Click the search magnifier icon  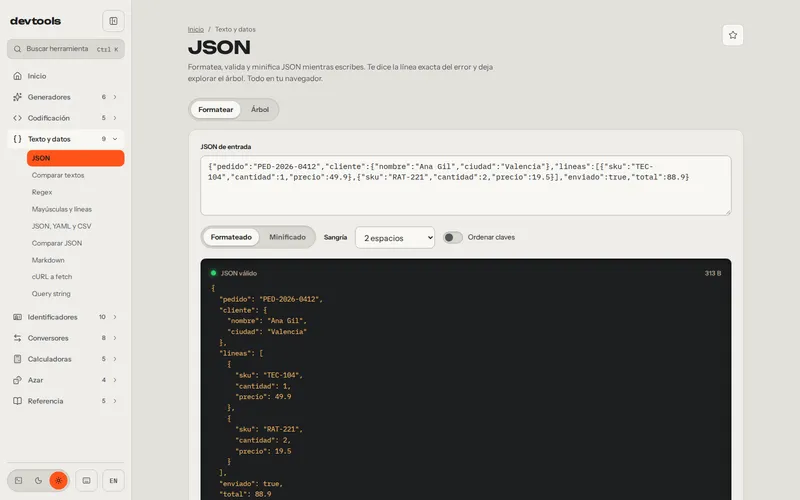17,49
